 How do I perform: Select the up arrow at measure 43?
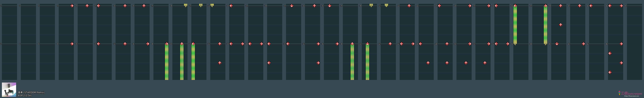coord(409,6)
